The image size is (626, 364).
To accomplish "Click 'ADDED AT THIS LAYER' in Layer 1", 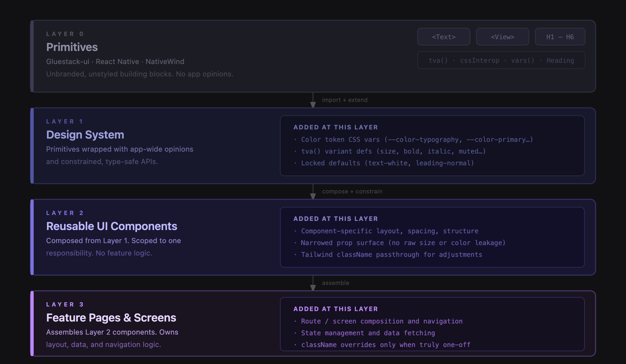I will [x=336, y=127].
